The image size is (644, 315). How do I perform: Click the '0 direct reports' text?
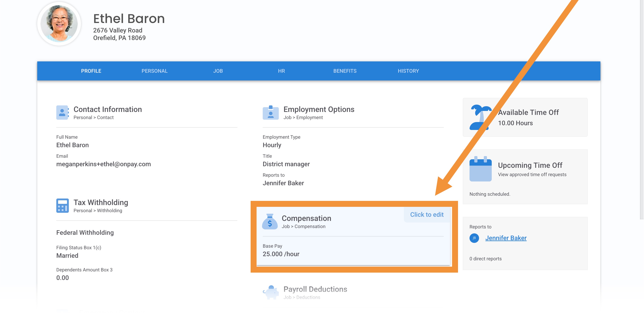tap(486, 259)
